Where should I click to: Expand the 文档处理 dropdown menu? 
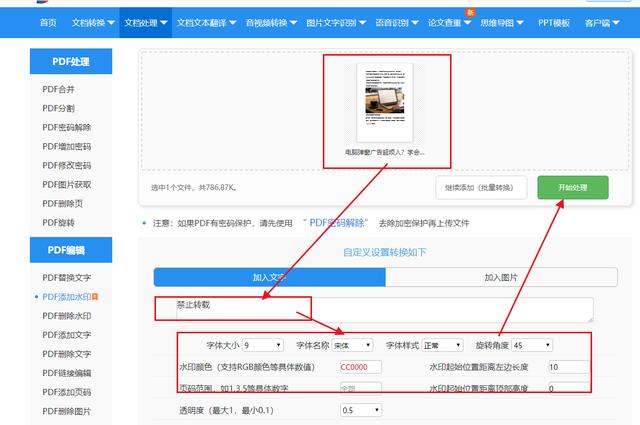[146, 23]
